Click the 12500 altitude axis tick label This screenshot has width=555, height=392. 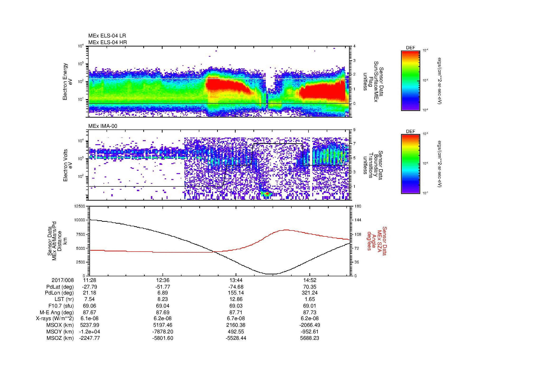coord(80,206)
